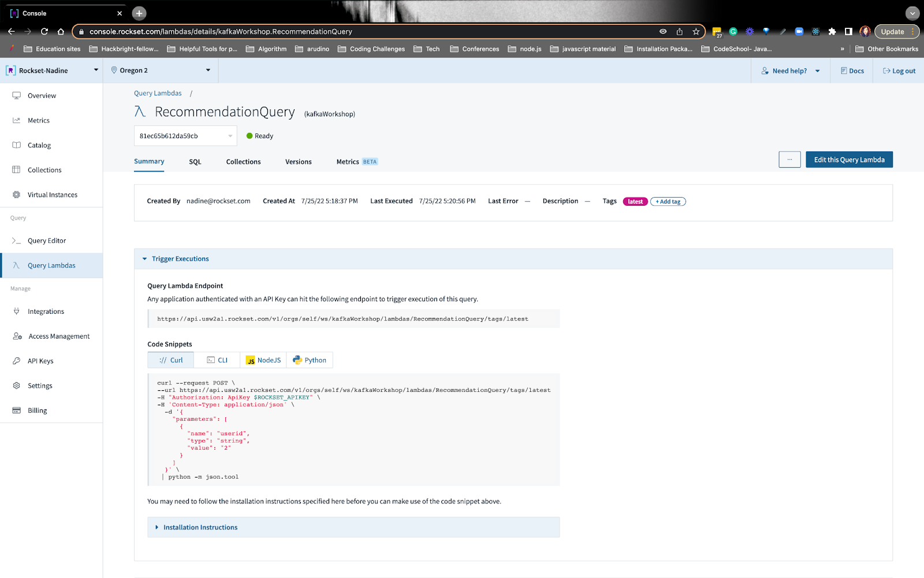The image size is (924, 578).
Task: Open the Query Editor prompt icon
Action: pyautogui.click(x=16, y=240)
